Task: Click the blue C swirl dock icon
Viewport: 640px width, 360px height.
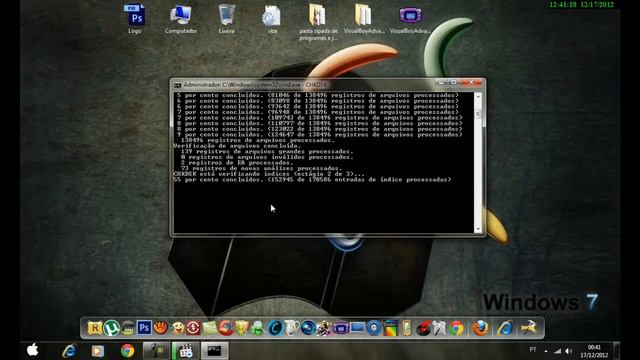Action: click(275, 328)
